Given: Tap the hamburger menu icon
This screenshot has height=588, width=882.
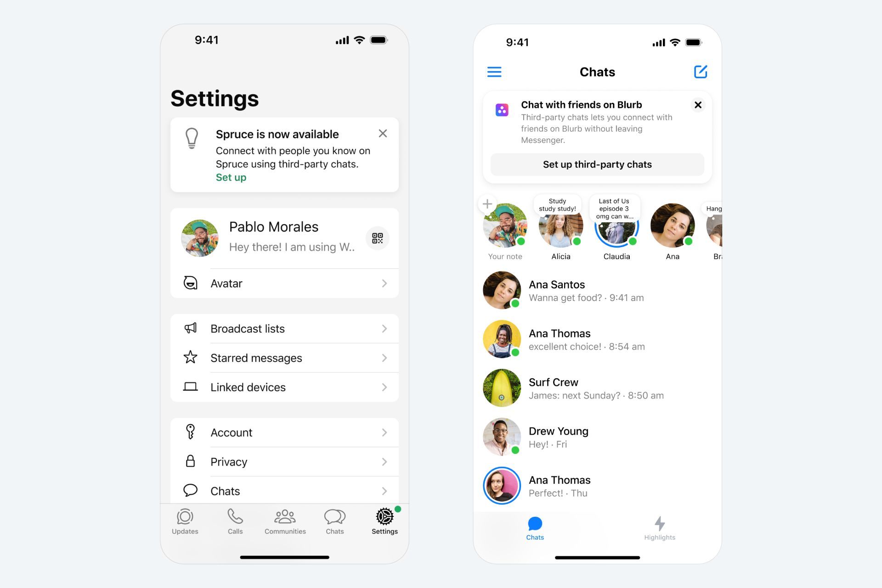Looking at the screenshot, I should pos(494,72).
